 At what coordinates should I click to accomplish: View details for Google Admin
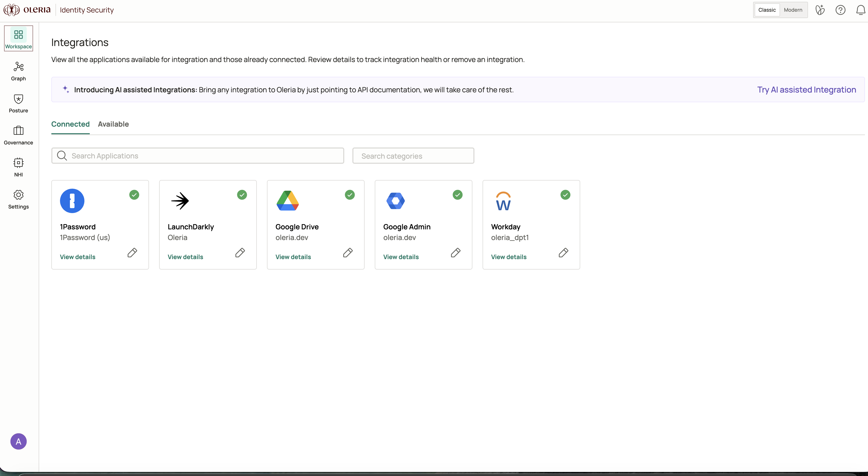pos(401,257)
